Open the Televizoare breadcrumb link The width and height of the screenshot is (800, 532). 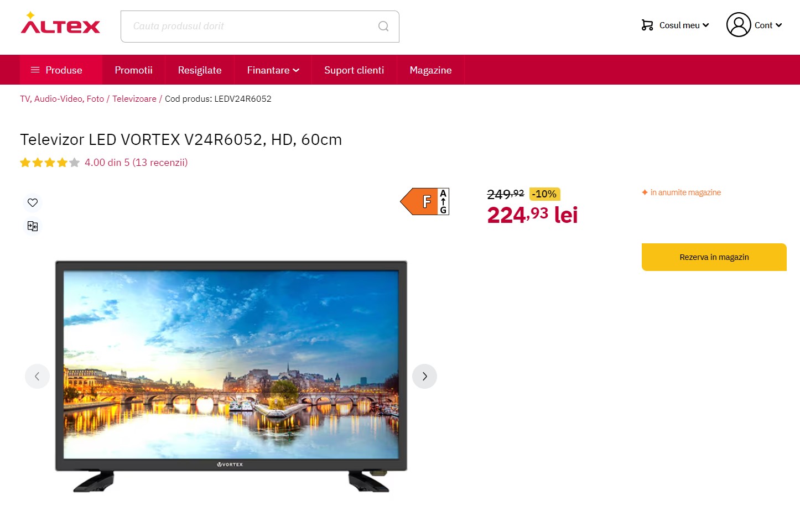pos(134,99)
